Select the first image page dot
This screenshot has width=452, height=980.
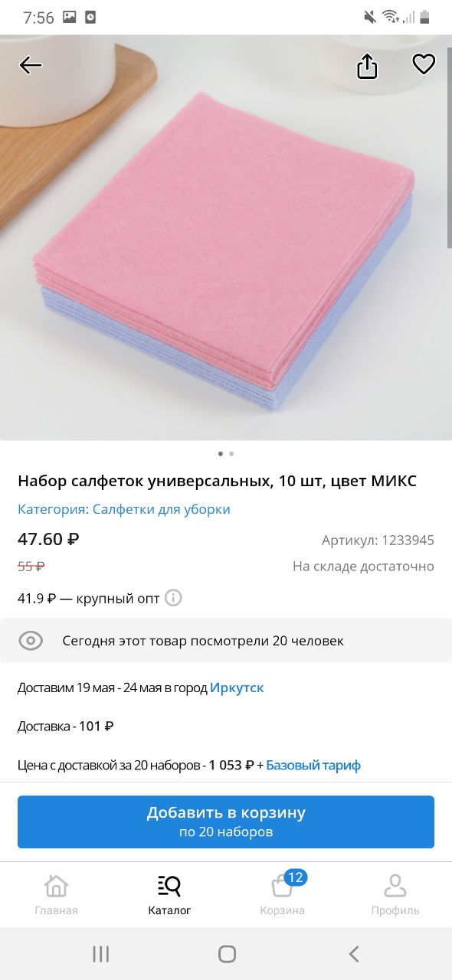point(221,453)
